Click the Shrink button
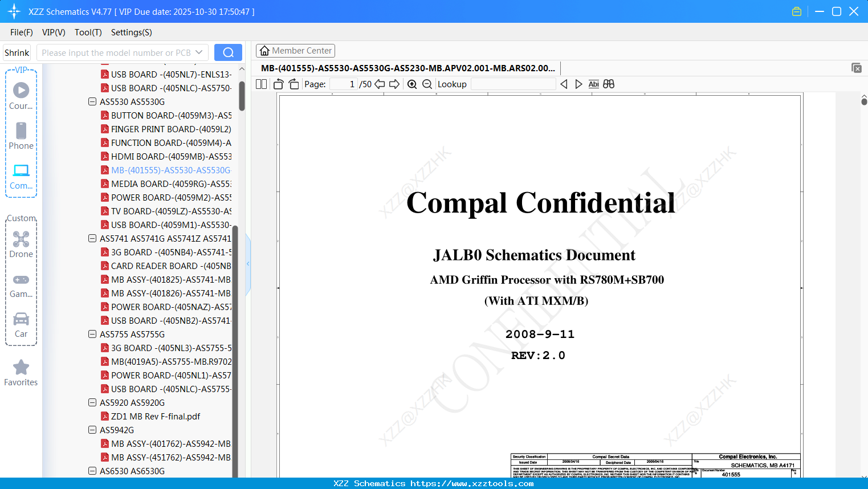 point(17,52)
